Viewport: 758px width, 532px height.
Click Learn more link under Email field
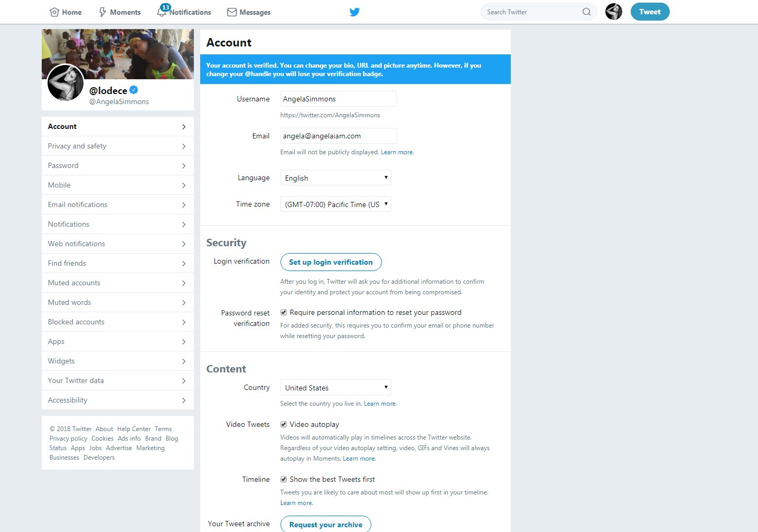pyautogui.click(x=397, y=152)
